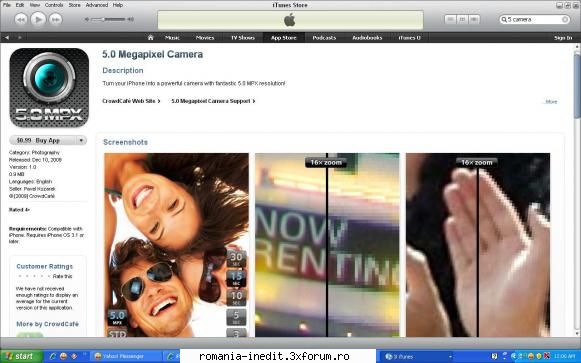Click the magnifier icon in search box

coord(504,19)
